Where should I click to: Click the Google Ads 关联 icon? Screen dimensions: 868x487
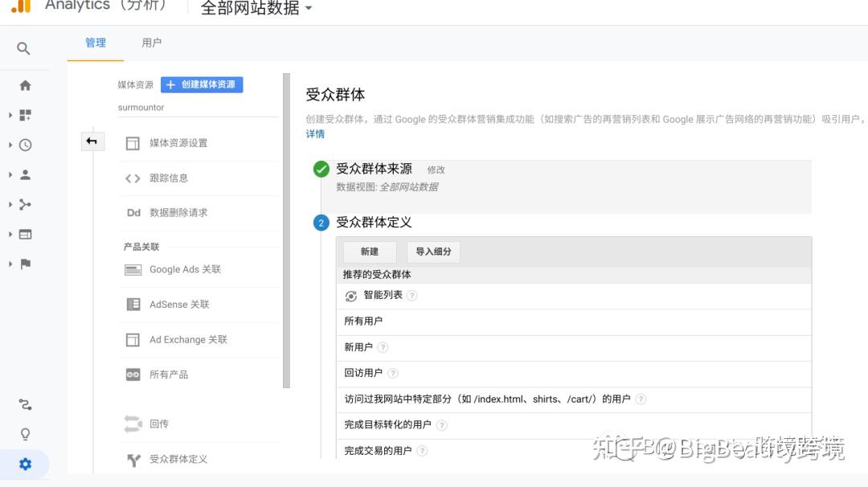point(133,270)
